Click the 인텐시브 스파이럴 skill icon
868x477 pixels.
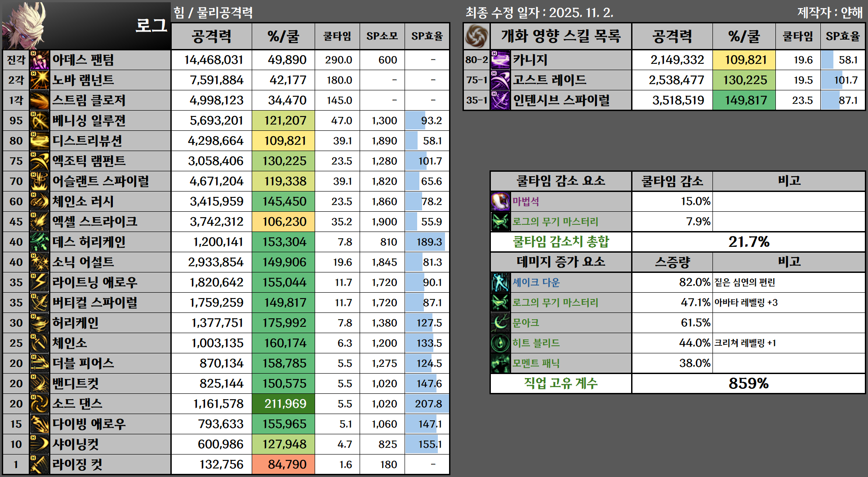click(500, 100)
